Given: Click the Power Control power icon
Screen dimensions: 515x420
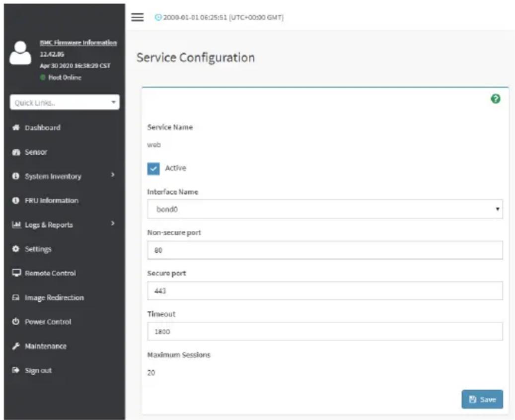Looking at the screenshot, I should (x=15, y=322).
